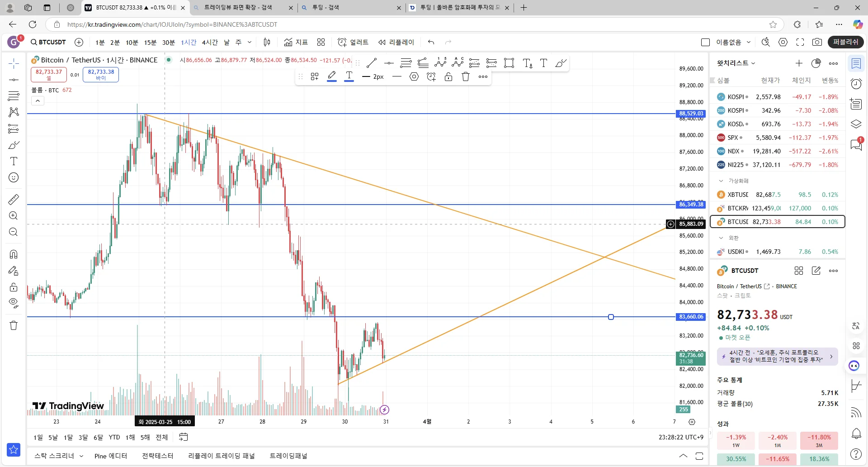Click the 퍼블리쉬 button

[846, 42]
